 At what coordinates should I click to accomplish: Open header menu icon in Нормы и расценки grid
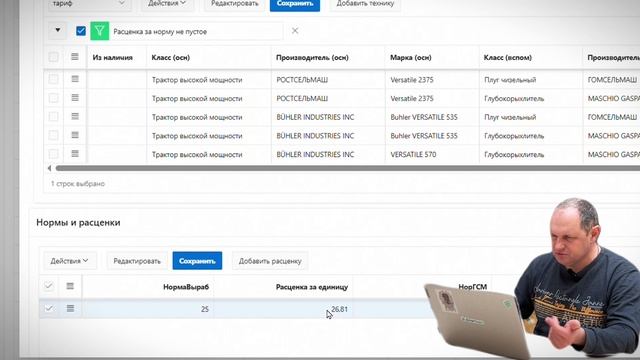70,286
